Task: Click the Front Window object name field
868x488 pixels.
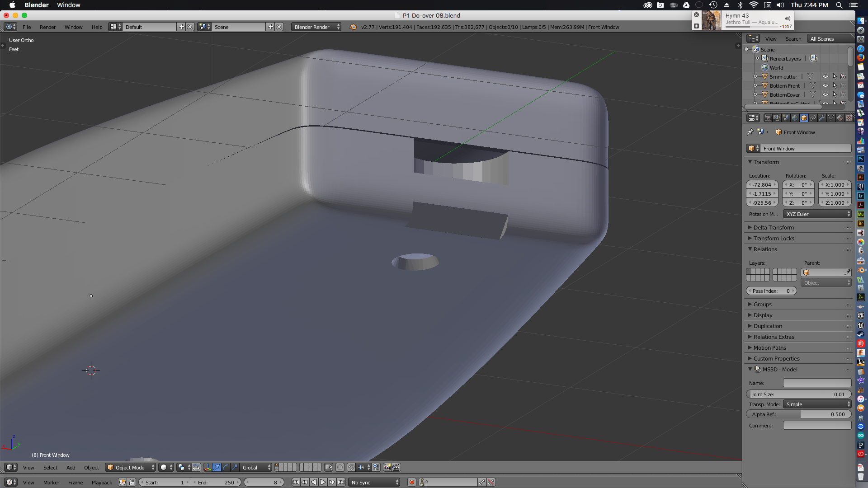Action: tap(807, 149)
